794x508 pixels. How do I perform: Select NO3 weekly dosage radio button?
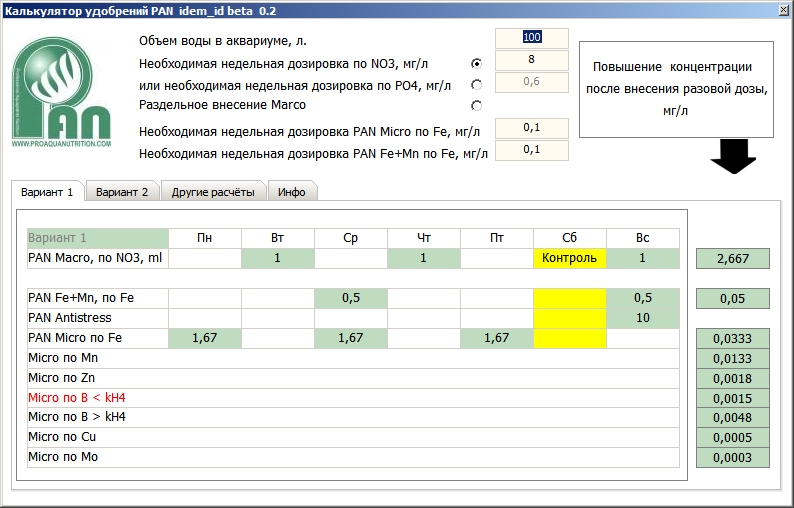pos(476,63)
